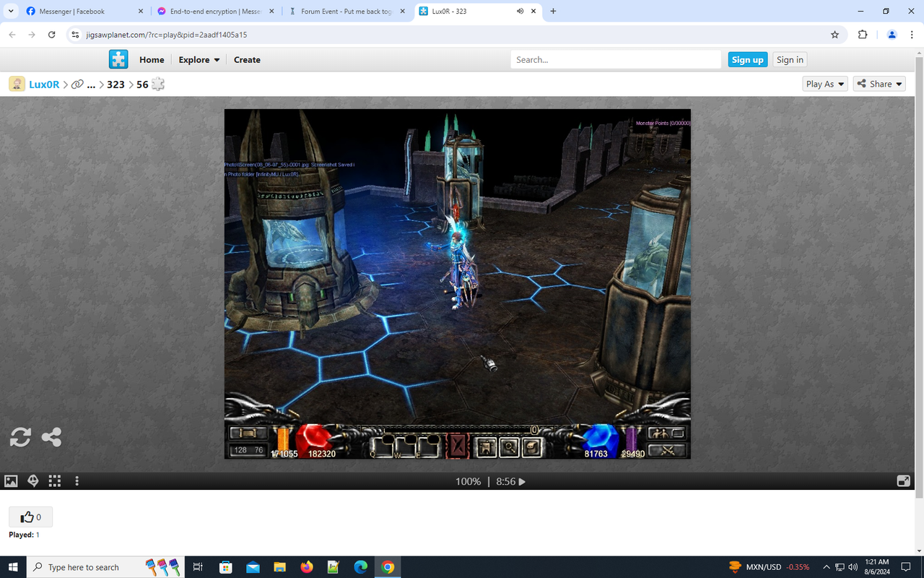
Task: Open the puzzle more options menu
Action: tap(77, 481)
